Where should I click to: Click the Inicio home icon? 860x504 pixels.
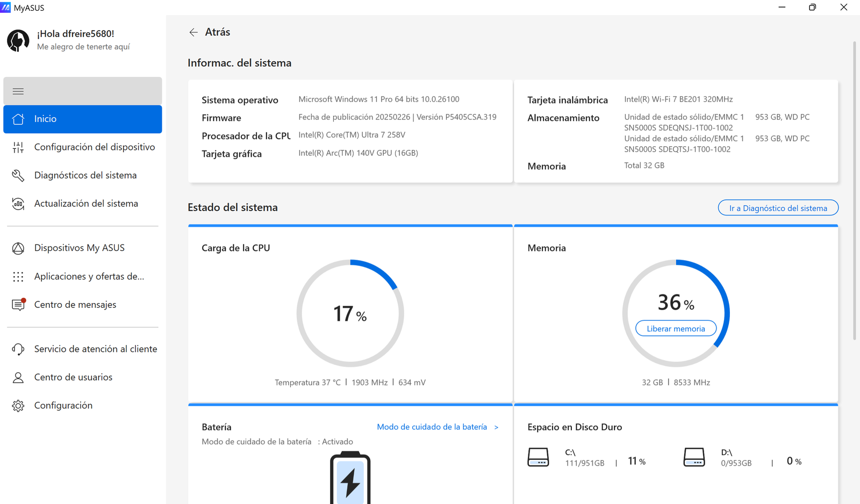(x=18, y=119)
